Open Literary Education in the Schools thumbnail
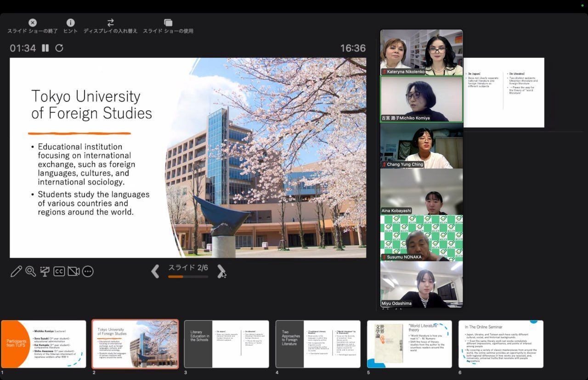This screenshot has height=380, width=588. [x=226, y=344]
